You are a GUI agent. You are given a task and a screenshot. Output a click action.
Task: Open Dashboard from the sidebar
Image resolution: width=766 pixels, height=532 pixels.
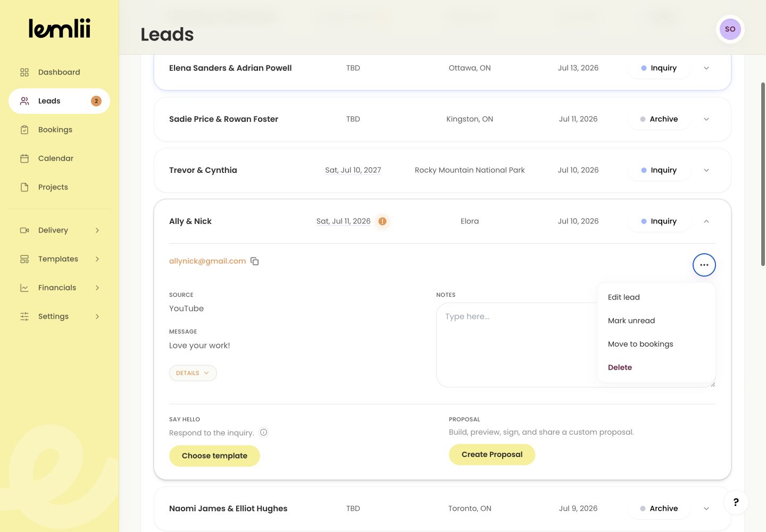click(59, 72)
